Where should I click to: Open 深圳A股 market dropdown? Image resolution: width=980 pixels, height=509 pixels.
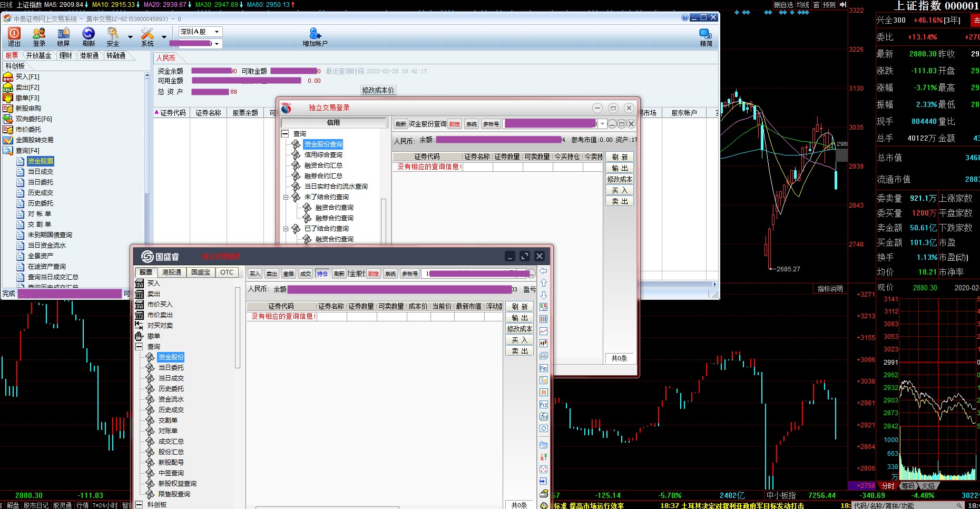coord(217,32)
